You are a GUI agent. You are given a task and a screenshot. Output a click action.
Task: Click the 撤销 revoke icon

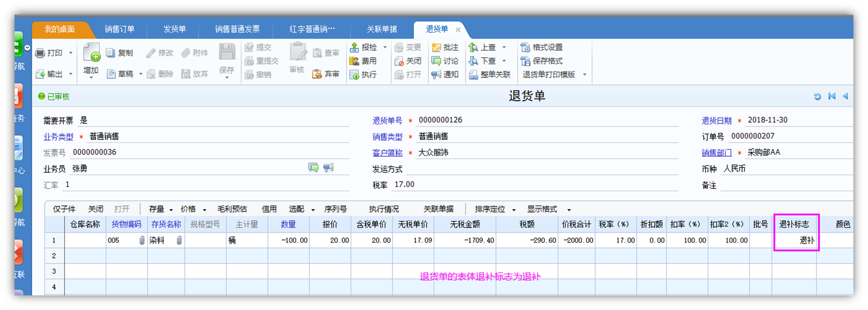click(x=249, y=75)
